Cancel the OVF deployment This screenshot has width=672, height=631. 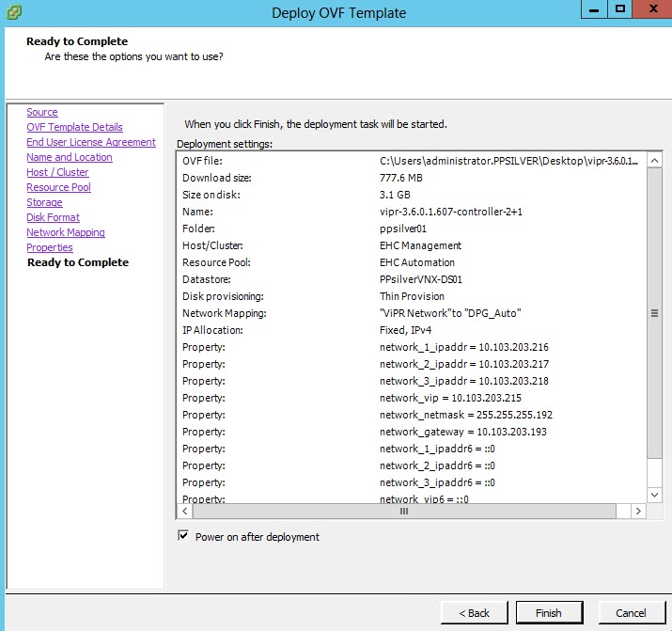click(x=631, y=613)
